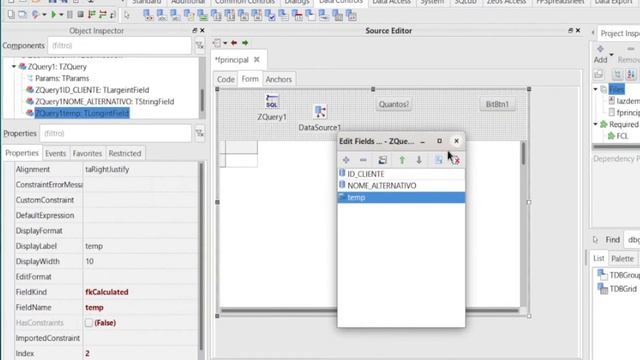Pick the TDBCalendar red-header palette icon
Screen dimensions: 640x360
point(297,16)
